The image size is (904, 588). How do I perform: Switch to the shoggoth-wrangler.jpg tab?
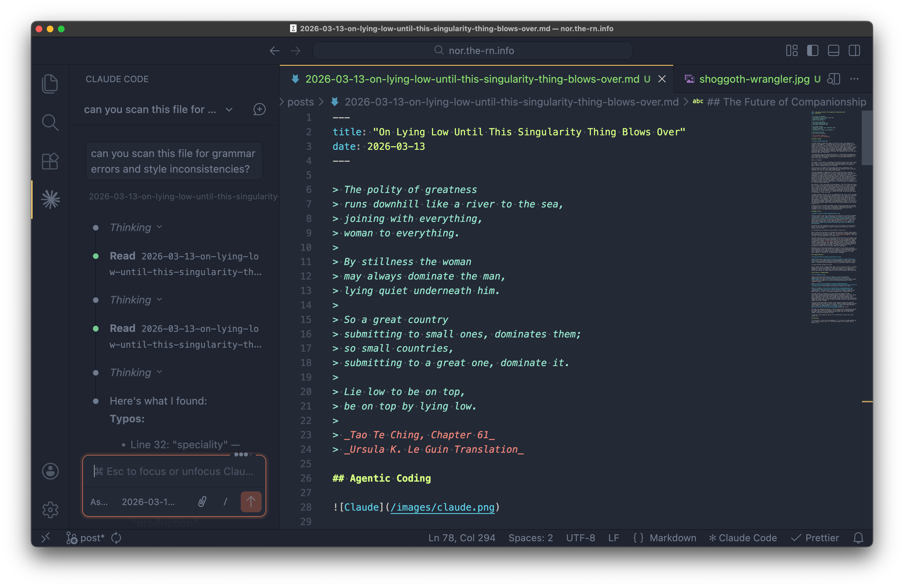point(754,79)
